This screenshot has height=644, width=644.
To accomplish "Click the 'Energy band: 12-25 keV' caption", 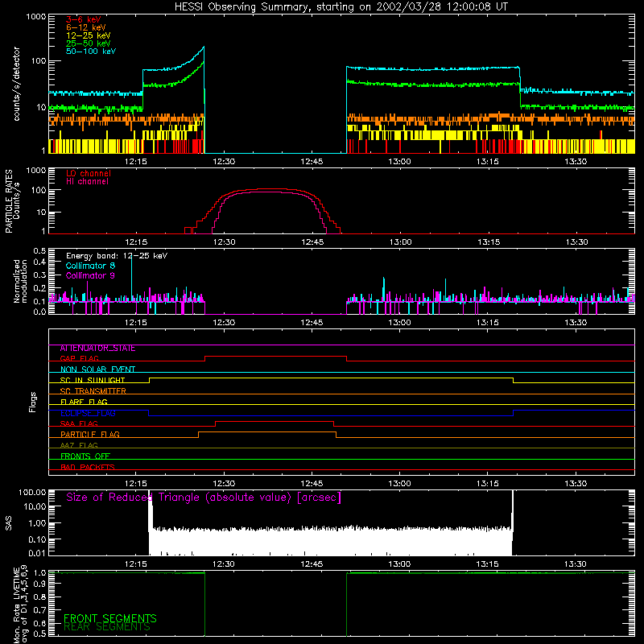I will (x=117, y=256).
